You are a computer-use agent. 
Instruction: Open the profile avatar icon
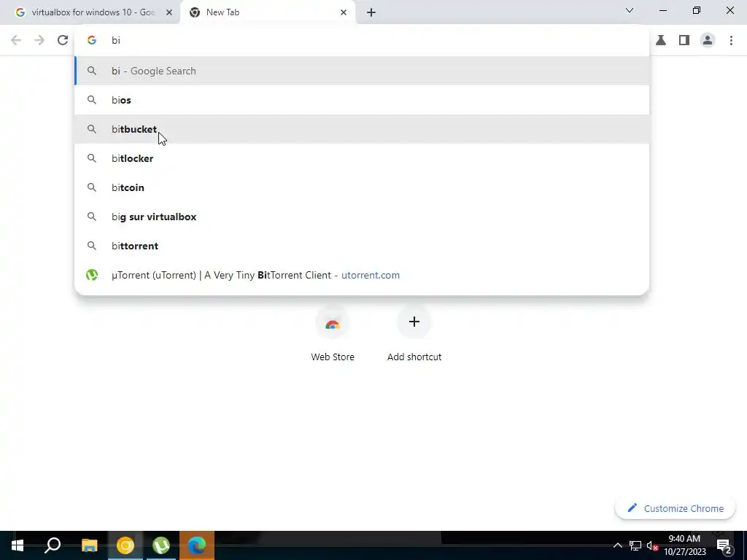tap(708, 41)
